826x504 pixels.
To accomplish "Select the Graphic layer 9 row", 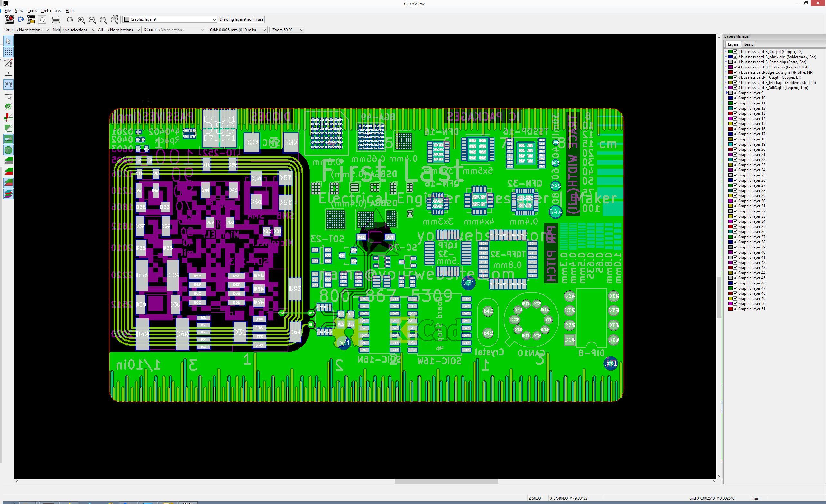I will pyautogui.click(x=751, y=93).
